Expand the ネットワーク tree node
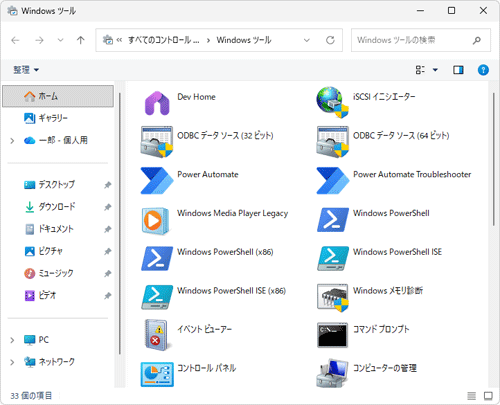This screenshot has width=500, height=405. click(x=12, y=362)
